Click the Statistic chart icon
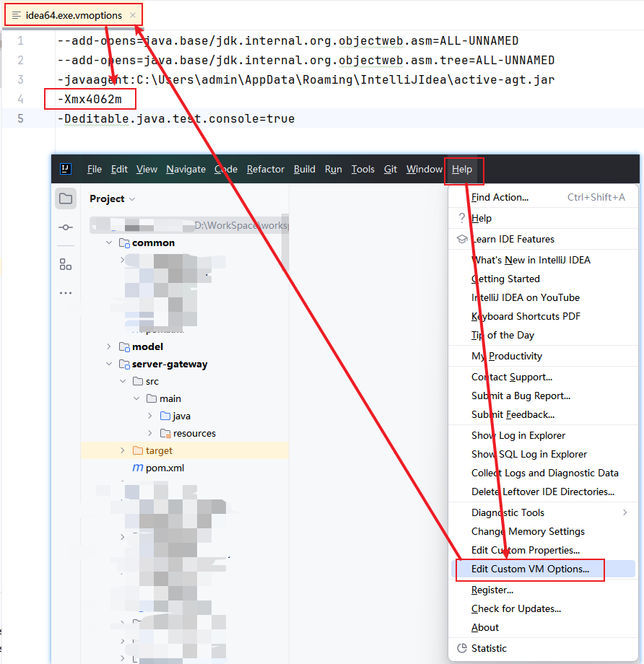 [x=462, y=648]
